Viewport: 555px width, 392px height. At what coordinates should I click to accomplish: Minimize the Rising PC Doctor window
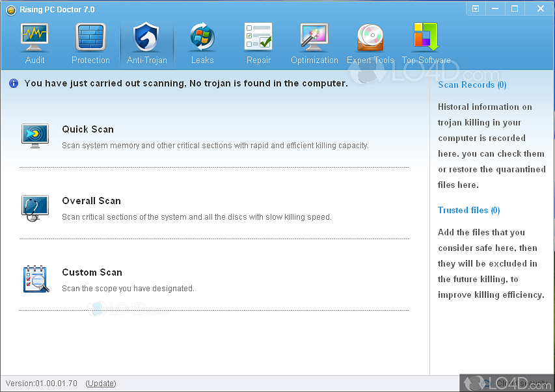pyautogui.click(x=495, y=8)
